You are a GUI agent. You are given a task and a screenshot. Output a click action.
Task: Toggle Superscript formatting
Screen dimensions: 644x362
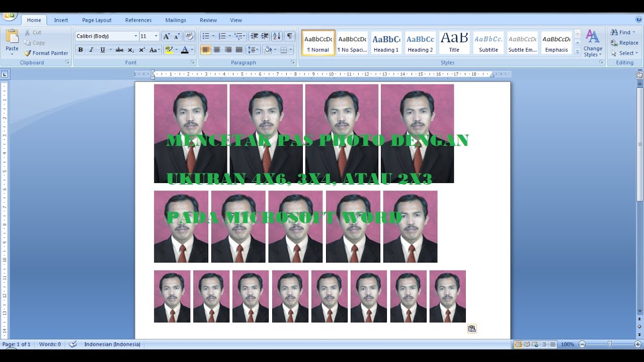point(141,50)
